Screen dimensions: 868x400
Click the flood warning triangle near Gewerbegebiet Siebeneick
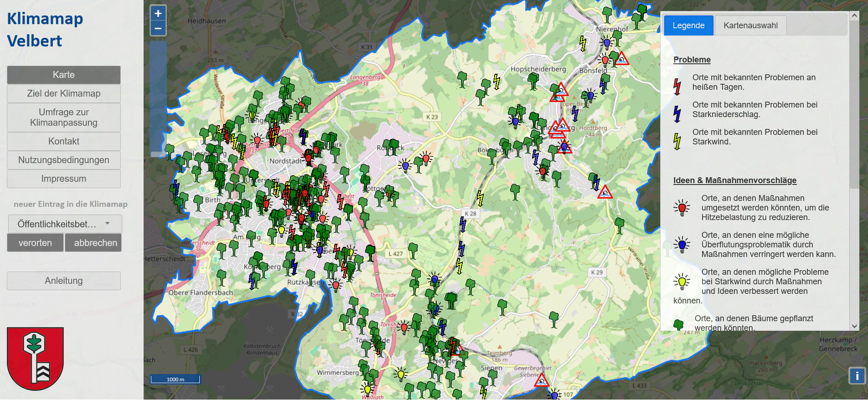click(542, 380)
